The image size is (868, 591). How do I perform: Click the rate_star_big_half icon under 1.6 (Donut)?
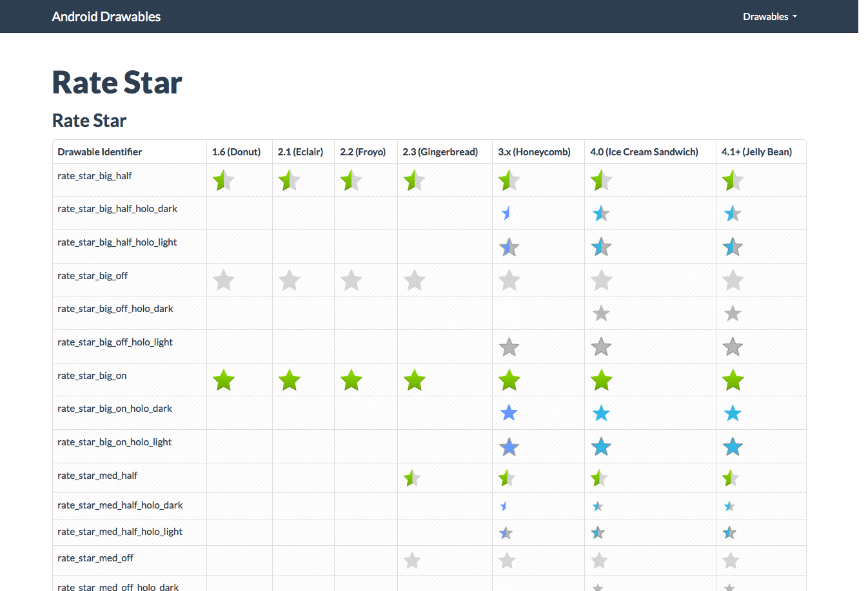(223, 180)
